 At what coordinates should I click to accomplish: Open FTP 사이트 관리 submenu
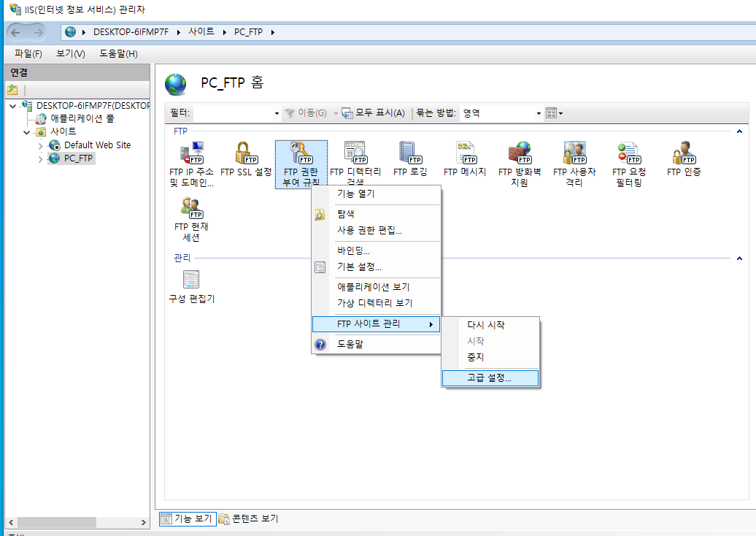376,324
